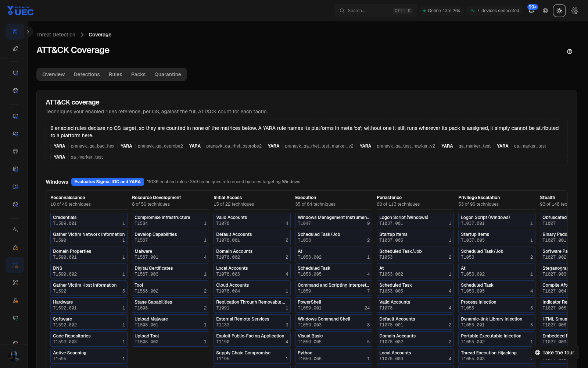Open the shield with clock sidebar icon

click(x=15, y=318)
